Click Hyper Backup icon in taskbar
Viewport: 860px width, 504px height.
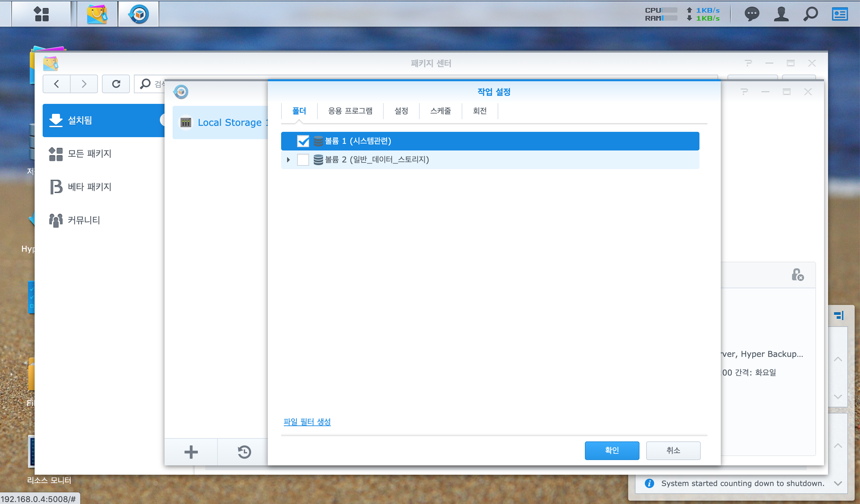pos(139,14)
